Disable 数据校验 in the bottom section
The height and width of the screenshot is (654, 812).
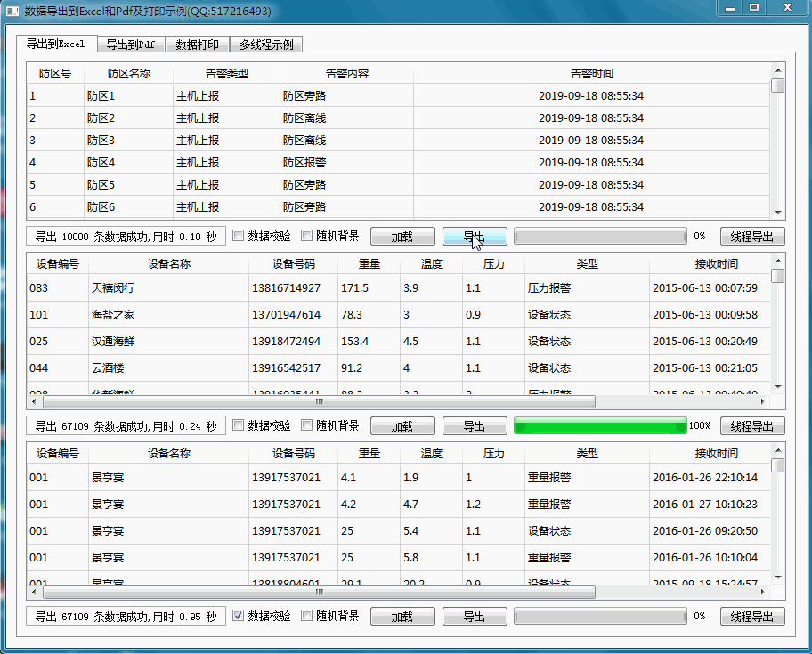pyautogui.click(x=237, y=615)
